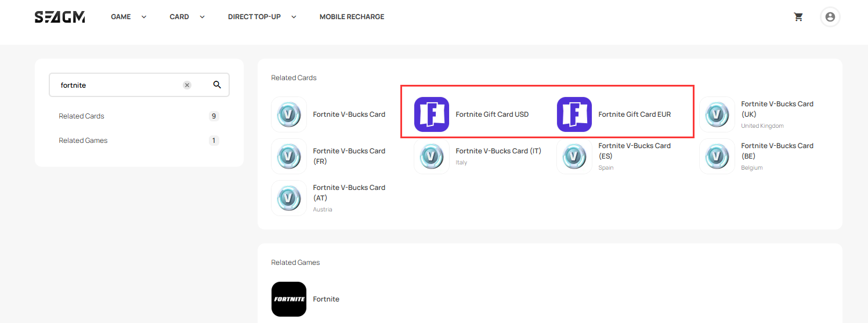The width and height of the screenshot is (868, 323).
Task: Click the Fortnite V-Bucks Card (UK) icon
Action: coord(717,114)
